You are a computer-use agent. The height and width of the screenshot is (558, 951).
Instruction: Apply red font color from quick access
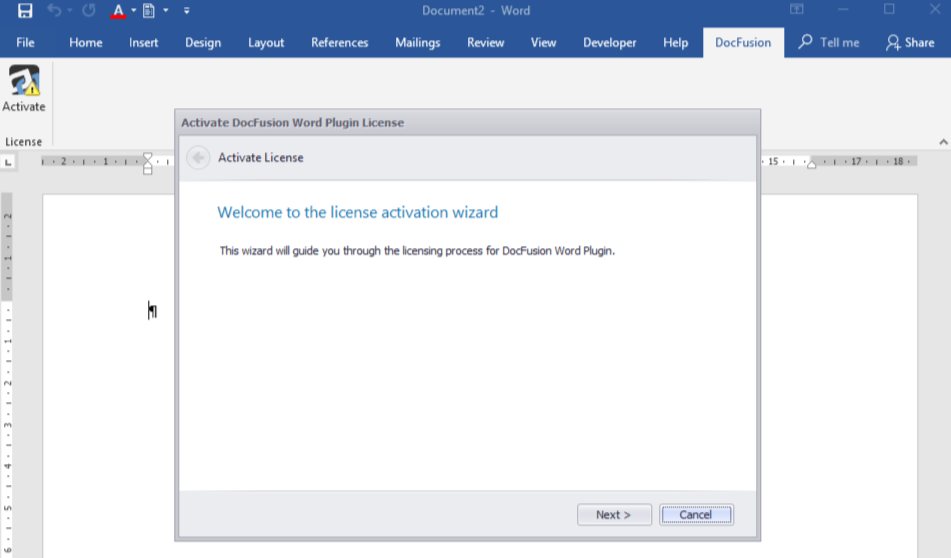[118, 10]
